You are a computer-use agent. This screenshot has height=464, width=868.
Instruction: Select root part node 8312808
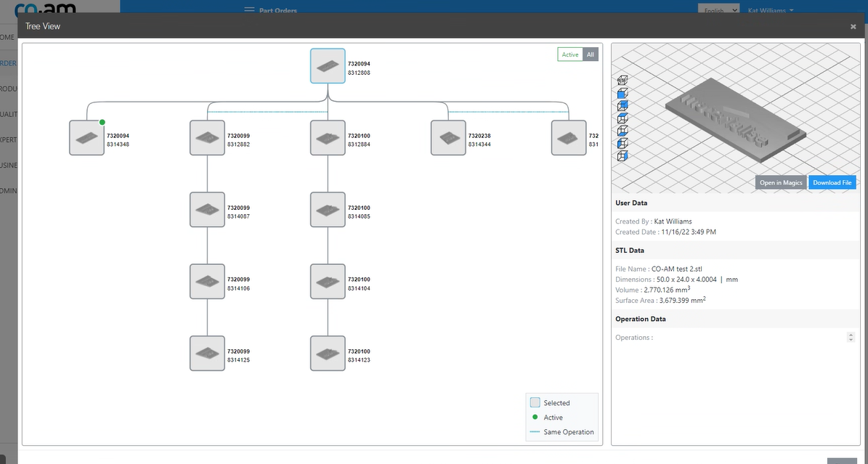click(x=328, y=66)
